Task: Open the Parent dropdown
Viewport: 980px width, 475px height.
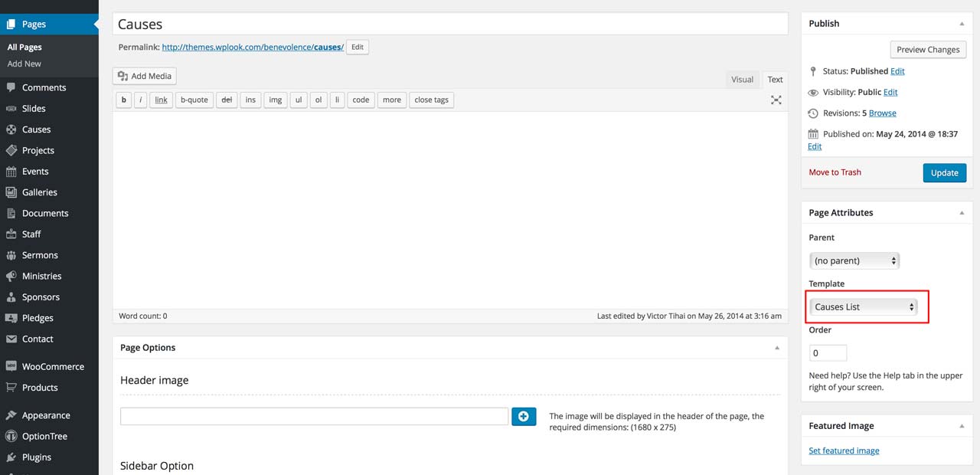Action: [x=854, y=260]
